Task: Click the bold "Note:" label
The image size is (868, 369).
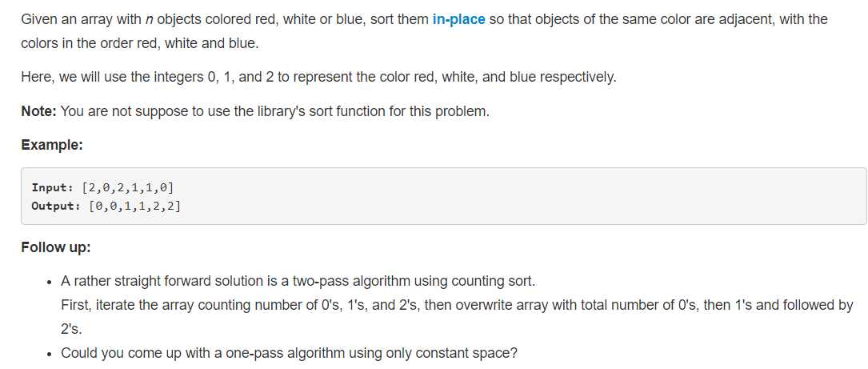Action: [x=38, y=111]
